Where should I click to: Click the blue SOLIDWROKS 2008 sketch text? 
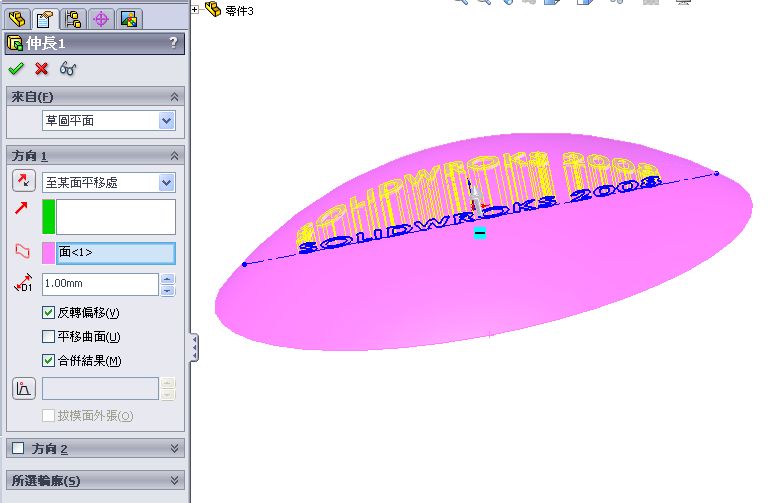479,215
